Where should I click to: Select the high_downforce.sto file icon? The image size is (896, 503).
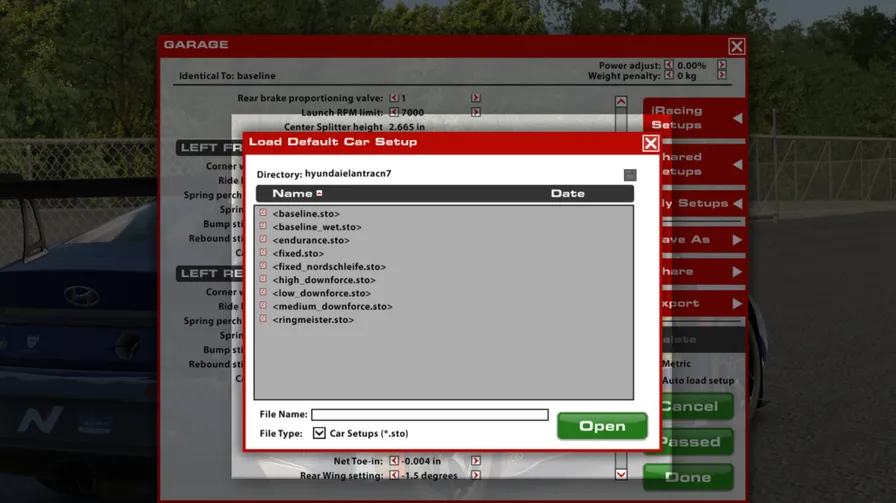click(263, 279)
